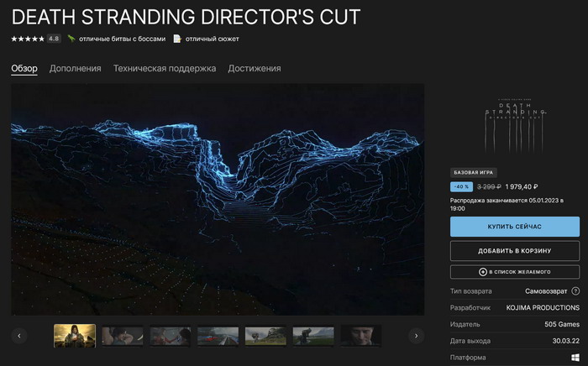
Task: Click the Платформа label
Action: coord(468,358)
